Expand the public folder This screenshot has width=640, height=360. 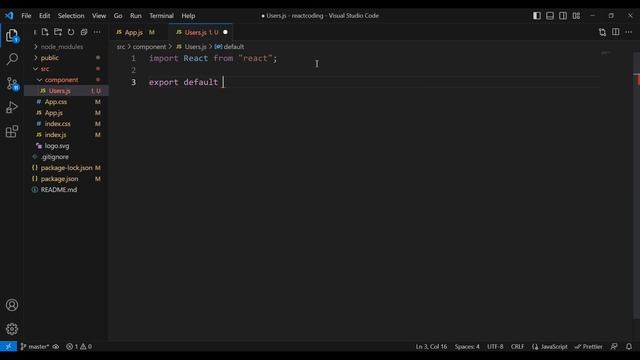pyautogui.click(x=49, y=58)
